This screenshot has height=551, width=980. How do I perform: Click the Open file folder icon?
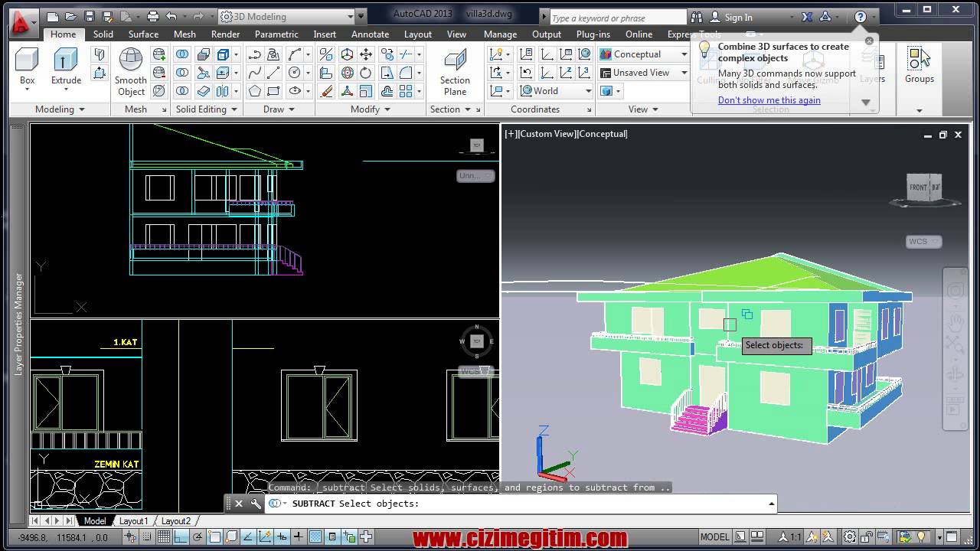[70, 17]
